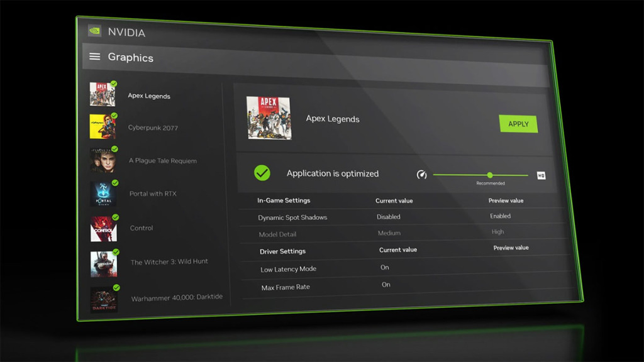The image size is (644, 362).
Task: Click the HD quality icon
Action: (x=541, y=176)
